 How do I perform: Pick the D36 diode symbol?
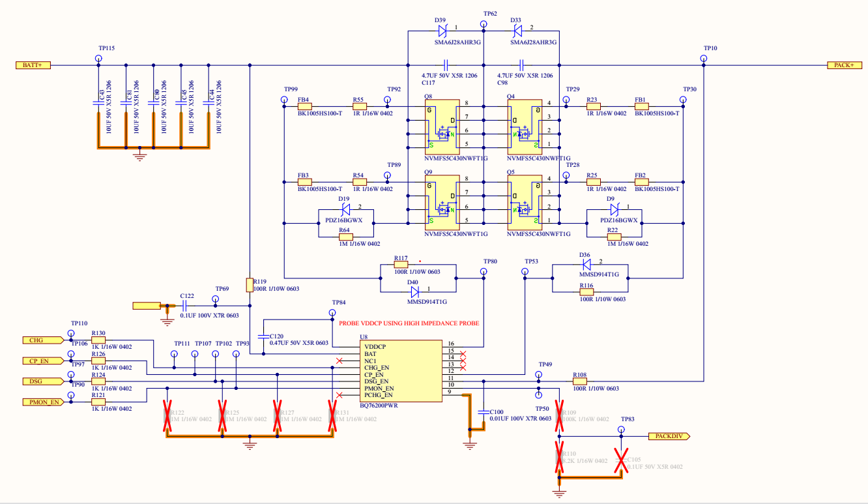(586, 264)
